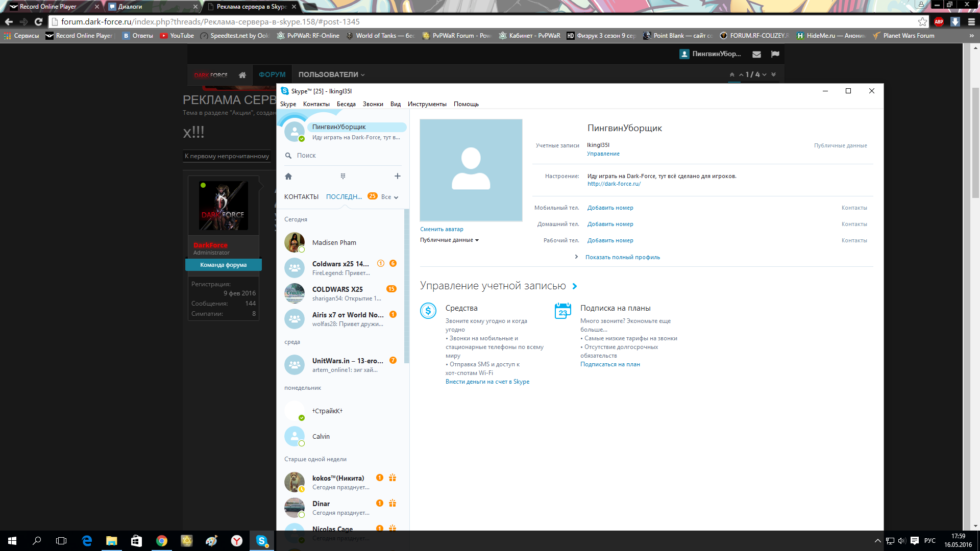Expand Показать полный профиль chevron
The width and height of the screenshot is (980, 551).
click(576, 257)
